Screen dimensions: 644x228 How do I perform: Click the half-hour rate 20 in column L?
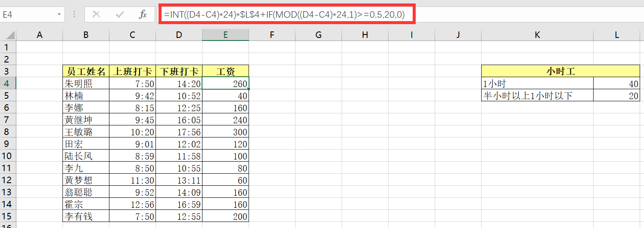pos(617,95)
